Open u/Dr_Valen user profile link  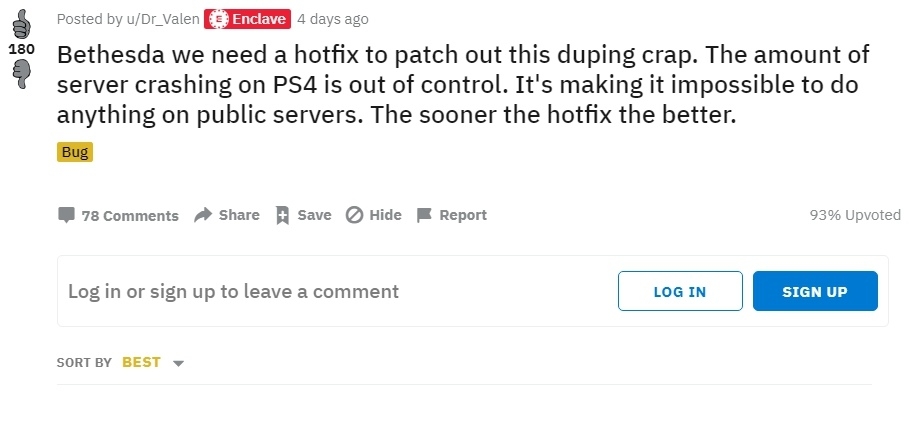[x=163, y=19]
